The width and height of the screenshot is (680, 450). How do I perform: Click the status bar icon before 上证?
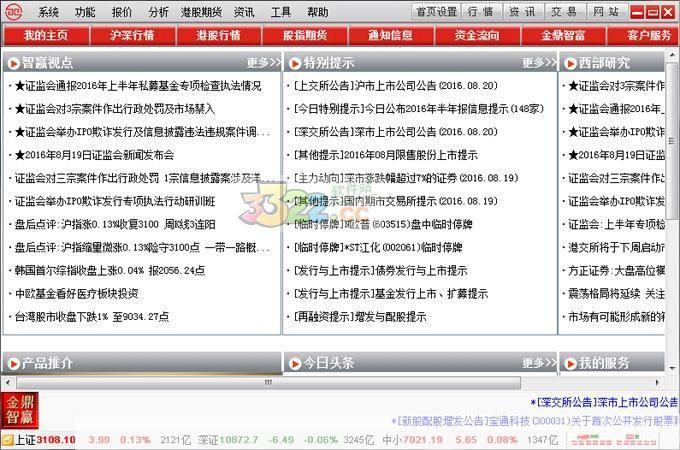pyautogui.click(x=7, y=440)
